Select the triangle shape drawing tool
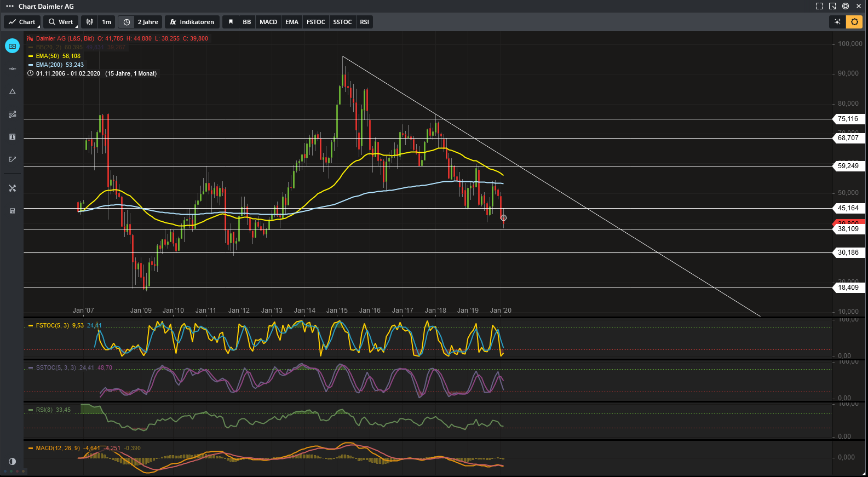Image resolution: width=868 pixels, height=477 pixels. pos(12,91)
